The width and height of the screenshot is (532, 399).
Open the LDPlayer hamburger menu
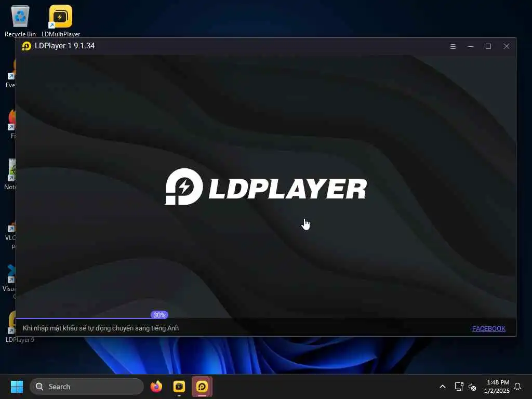[x=453, y=46]
